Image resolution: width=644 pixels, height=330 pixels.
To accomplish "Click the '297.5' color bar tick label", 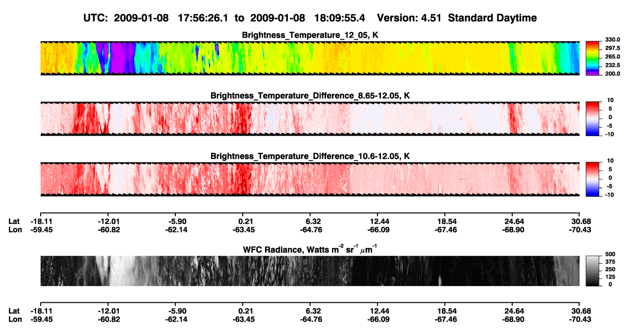I will pos(613,48).
